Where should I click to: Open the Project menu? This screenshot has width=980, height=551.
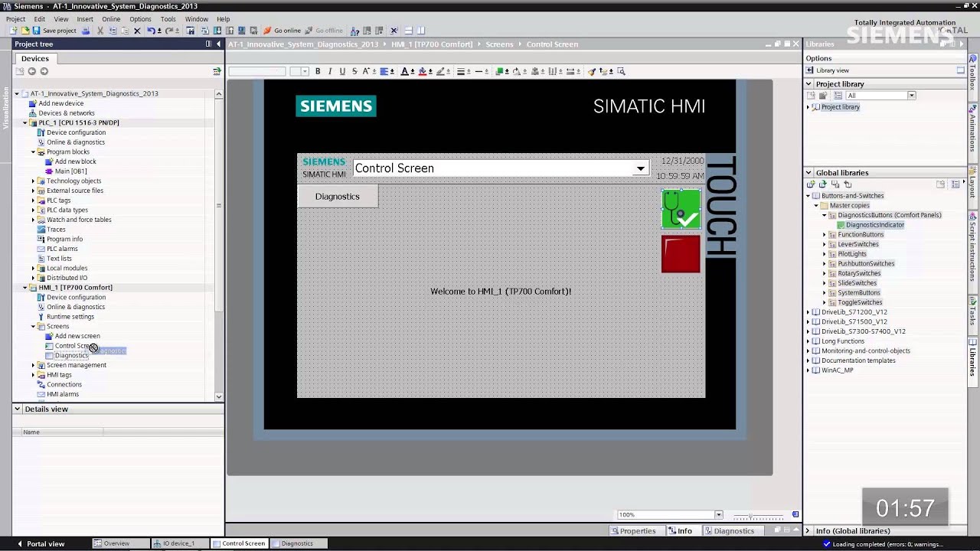tap(15, 19)
